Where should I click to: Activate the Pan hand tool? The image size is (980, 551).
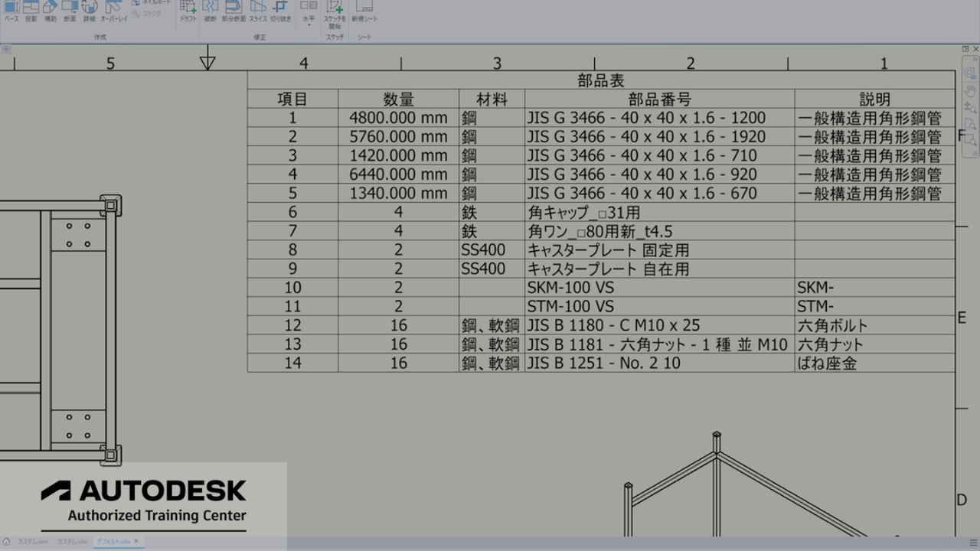(x=970, y=91)
